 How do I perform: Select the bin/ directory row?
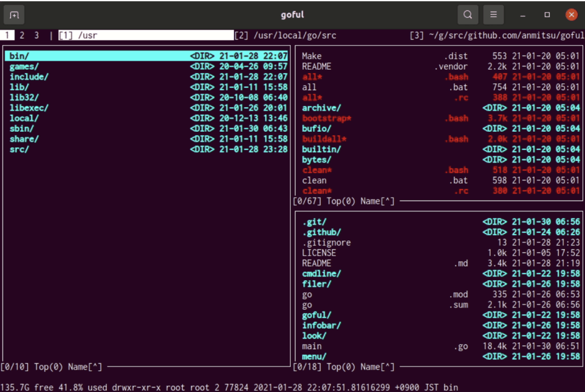pyautogui.click(x=146, y=56)
